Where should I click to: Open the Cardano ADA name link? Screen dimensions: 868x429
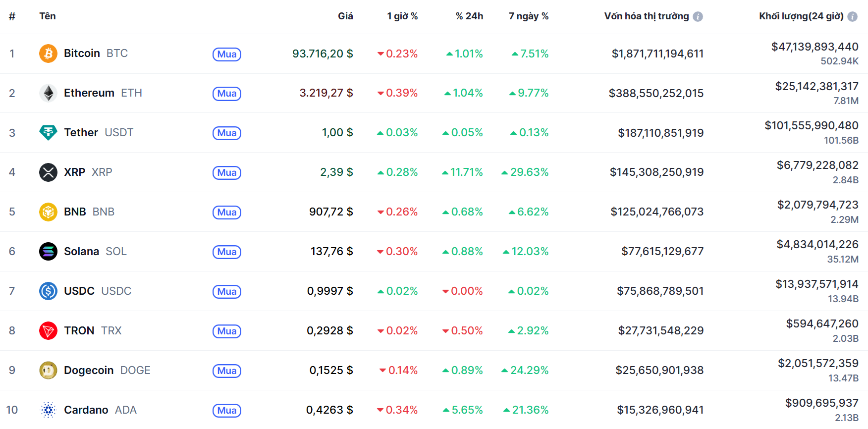100,410
